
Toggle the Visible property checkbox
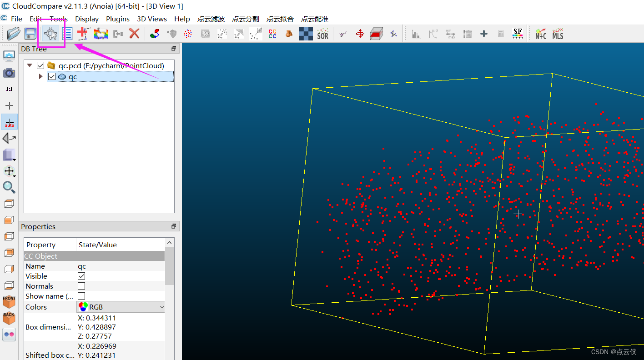click(x=81, y=276)
